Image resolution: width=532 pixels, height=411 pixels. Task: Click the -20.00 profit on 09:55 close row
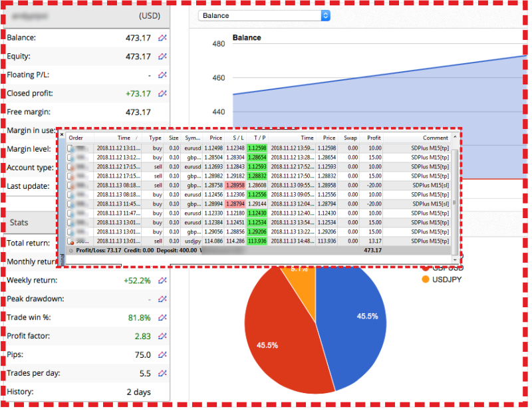pos(374,186)
